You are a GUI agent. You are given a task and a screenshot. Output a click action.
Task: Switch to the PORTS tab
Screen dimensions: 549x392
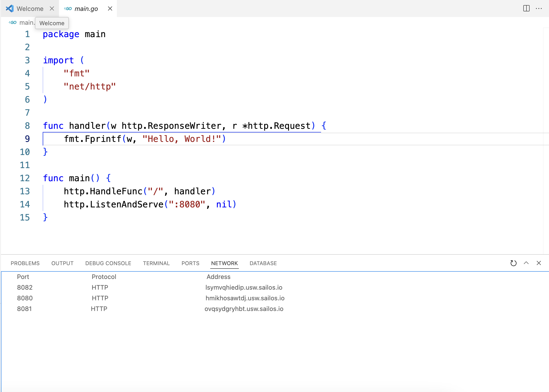[190, 263]
